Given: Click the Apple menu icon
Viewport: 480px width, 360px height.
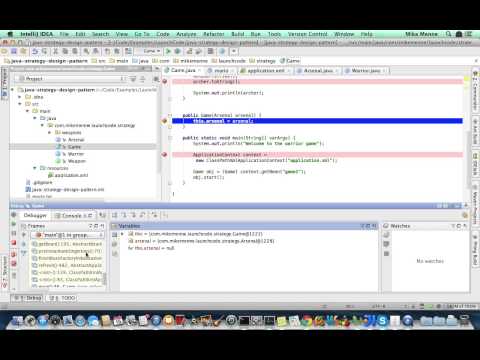Looking at the screenshot, I should [10, 34].
